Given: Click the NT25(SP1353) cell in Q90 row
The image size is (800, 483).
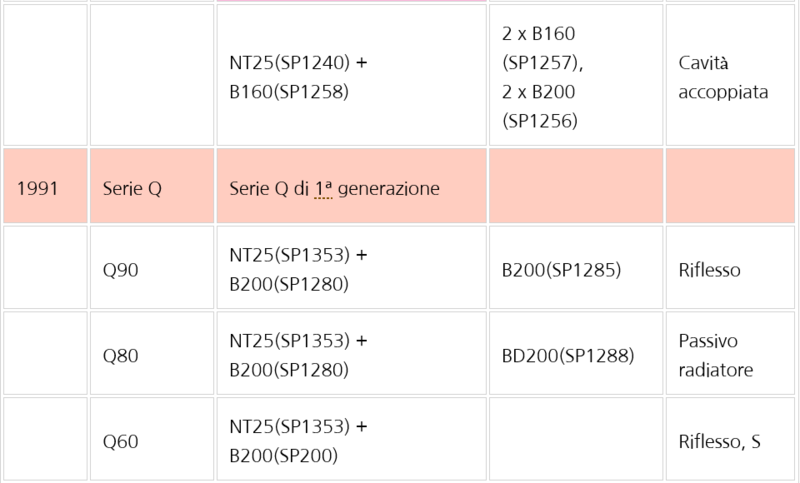Looking at the screenshot, I should tap(297, 268).
